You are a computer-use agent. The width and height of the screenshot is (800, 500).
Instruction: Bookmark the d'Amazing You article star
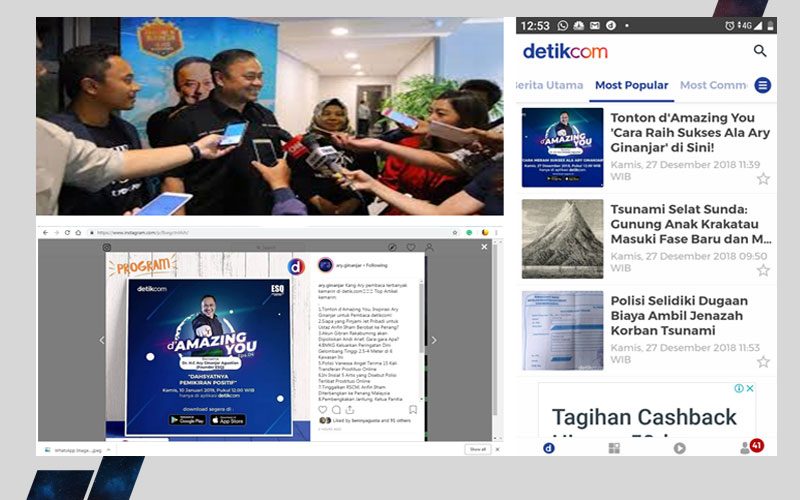763,179
